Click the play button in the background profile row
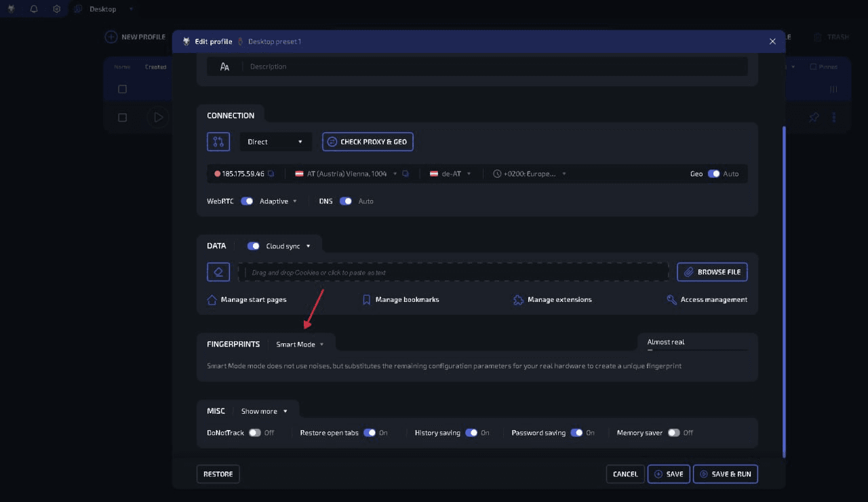Viewport: 868px width, 502px height. [x=158, y=117]
